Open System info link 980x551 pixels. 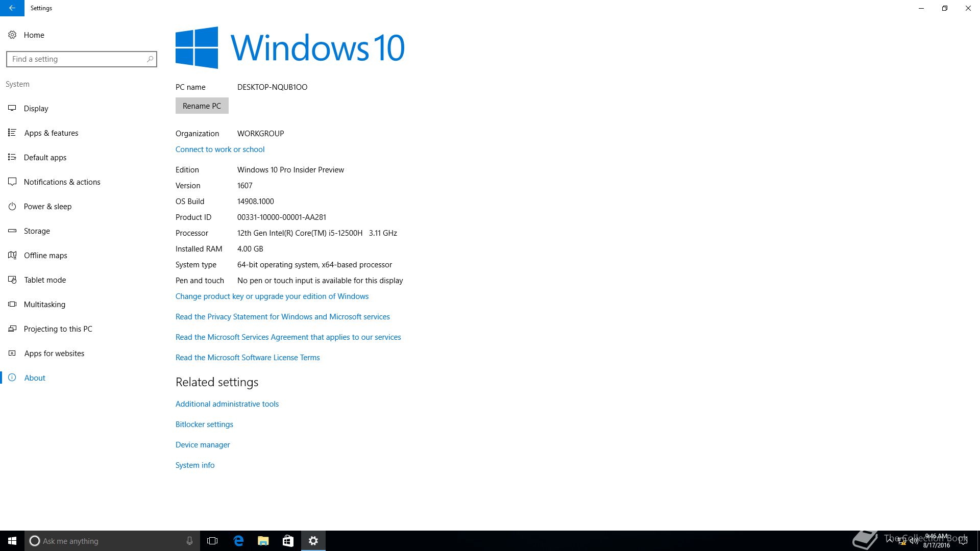(195, 465)
